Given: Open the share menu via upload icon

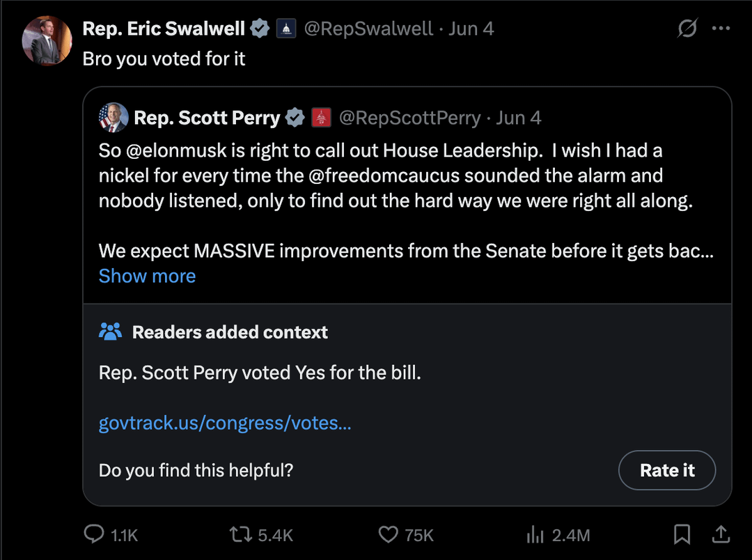Looking at the screenshot, I should point(721,535).
